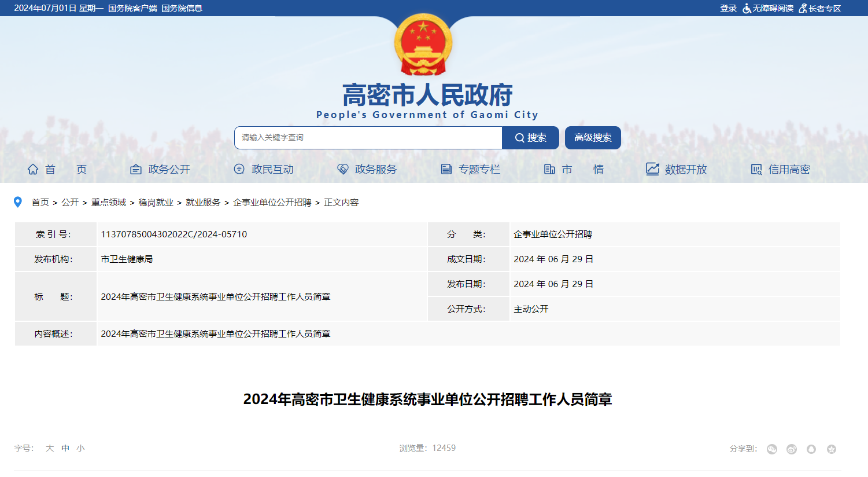Open 政务服务 navigation menu
The image size is (868, 477).
click(376, 169)
